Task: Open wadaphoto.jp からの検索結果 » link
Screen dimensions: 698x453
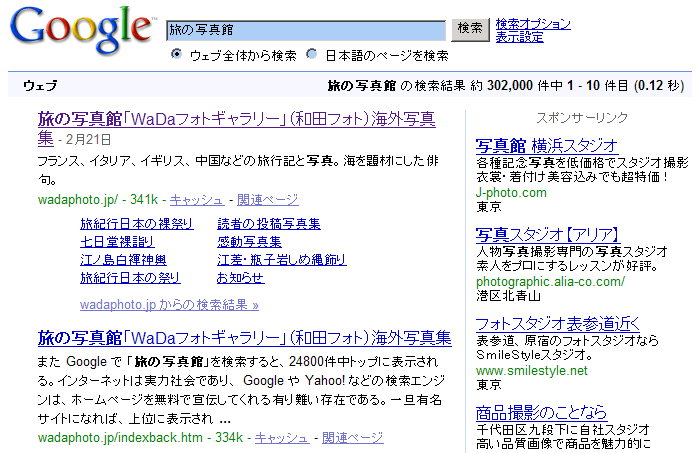Action: point(169,305)
